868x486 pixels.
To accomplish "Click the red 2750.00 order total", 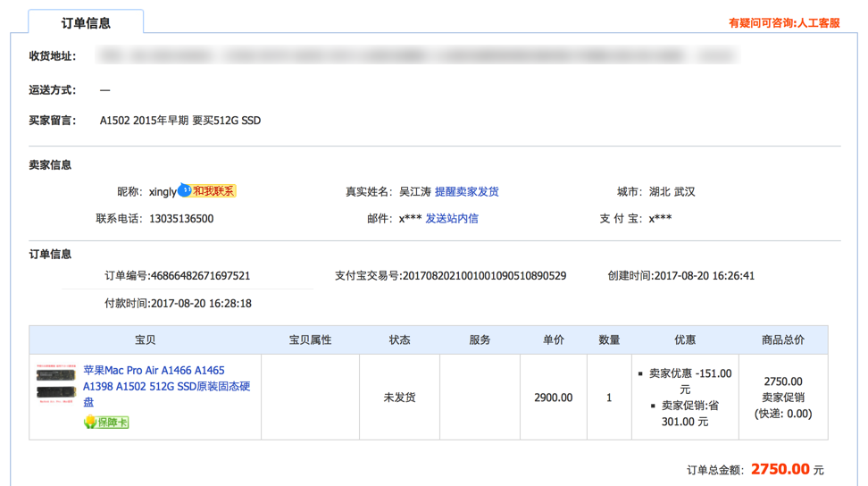I will point(780,469).
